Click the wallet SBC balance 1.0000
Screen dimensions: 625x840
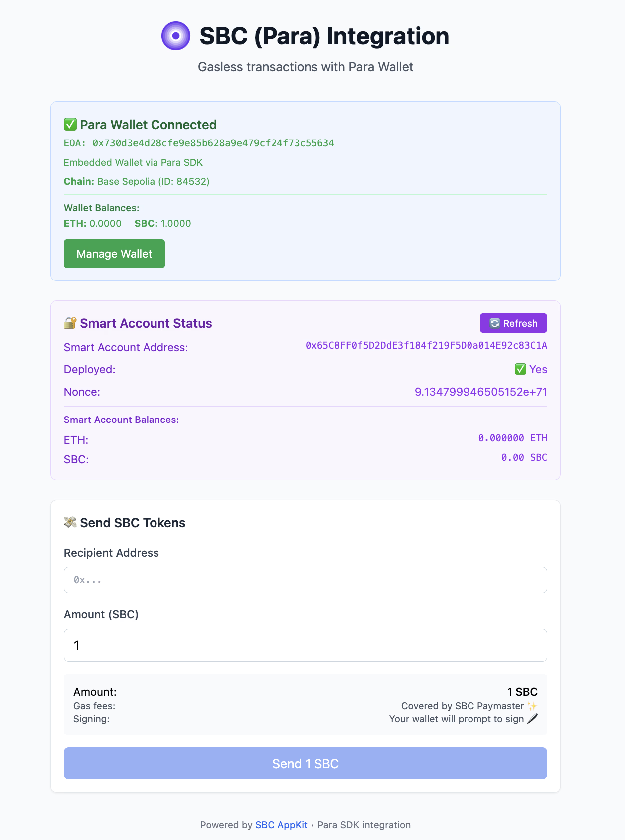[x=175, y=223]
